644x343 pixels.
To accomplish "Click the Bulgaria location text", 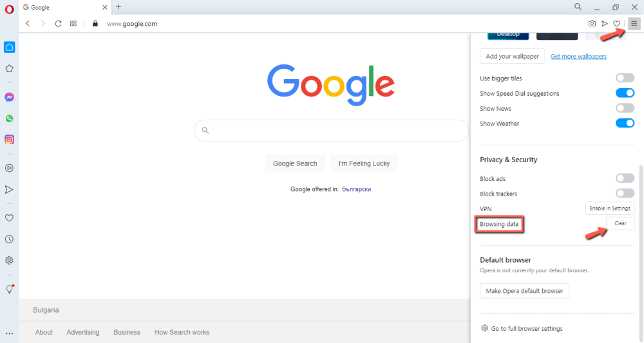I will pos(46,310).
